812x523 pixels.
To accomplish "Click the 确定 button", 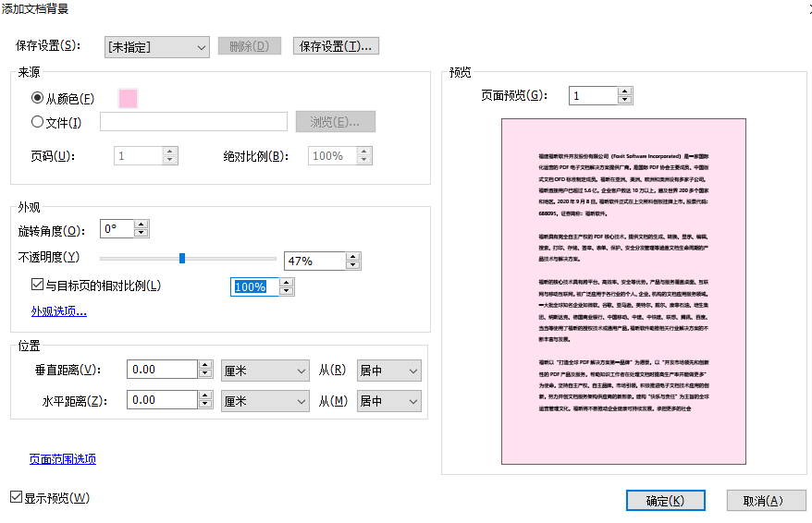I will [665, 501].
